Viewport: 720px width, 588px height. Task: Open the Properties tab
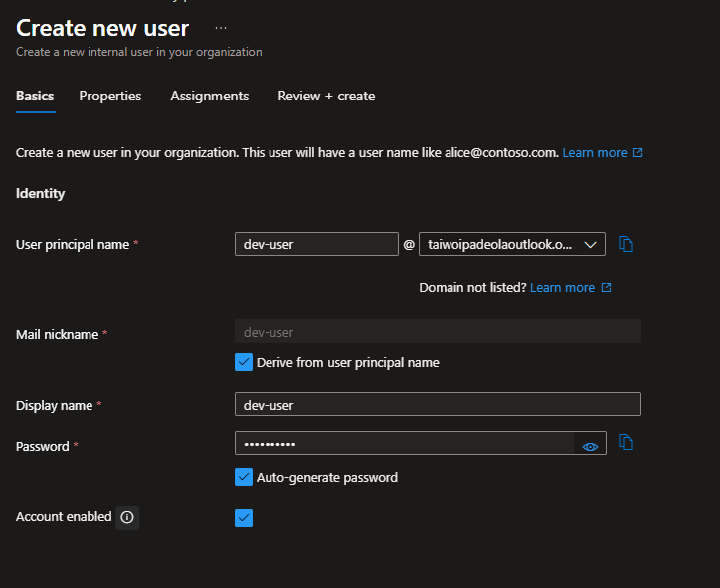[x=110, y=96]
